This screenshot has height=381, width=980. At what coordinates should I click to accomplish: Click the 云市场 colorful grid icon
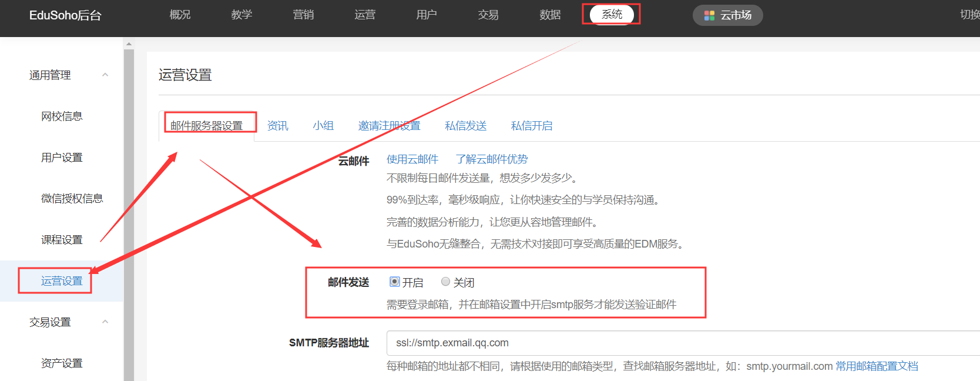tap(709, 15)
